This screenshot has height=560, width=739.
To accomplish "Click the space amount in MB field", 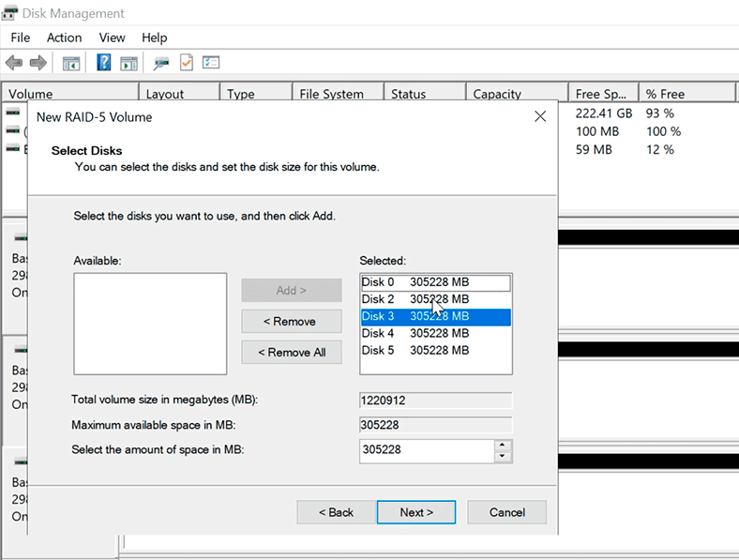I will 427,451.
